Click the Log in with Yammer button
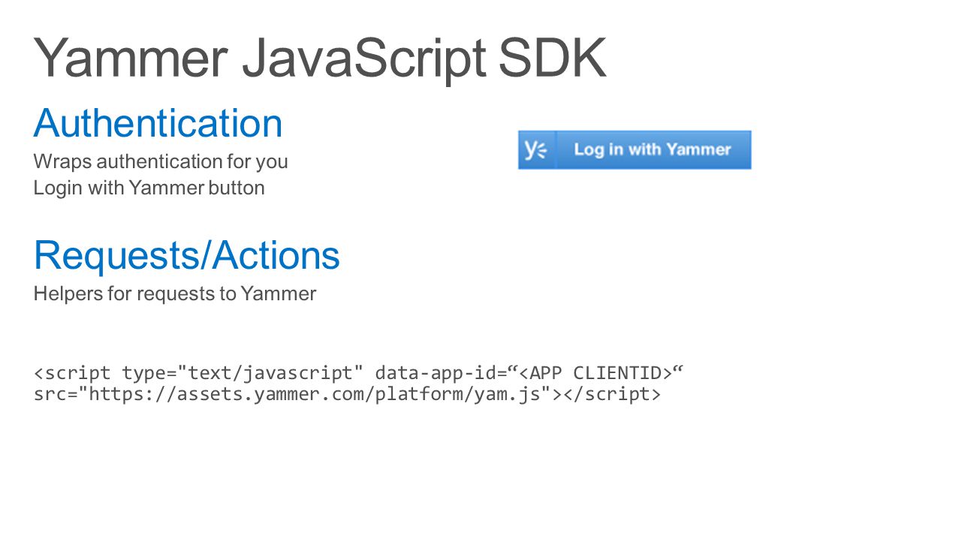This screenshot has width=980, height=551. point(635,149)
